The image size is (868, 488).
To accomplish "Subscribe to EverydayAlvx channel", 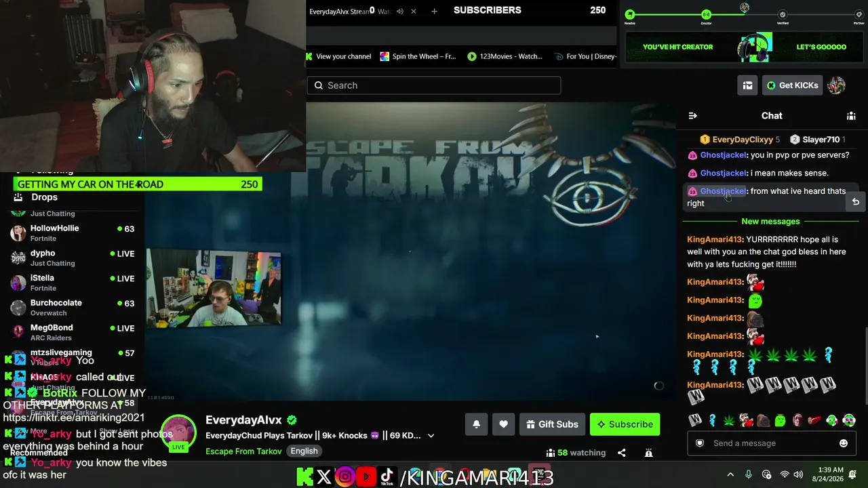I will (x=625, y=424).
